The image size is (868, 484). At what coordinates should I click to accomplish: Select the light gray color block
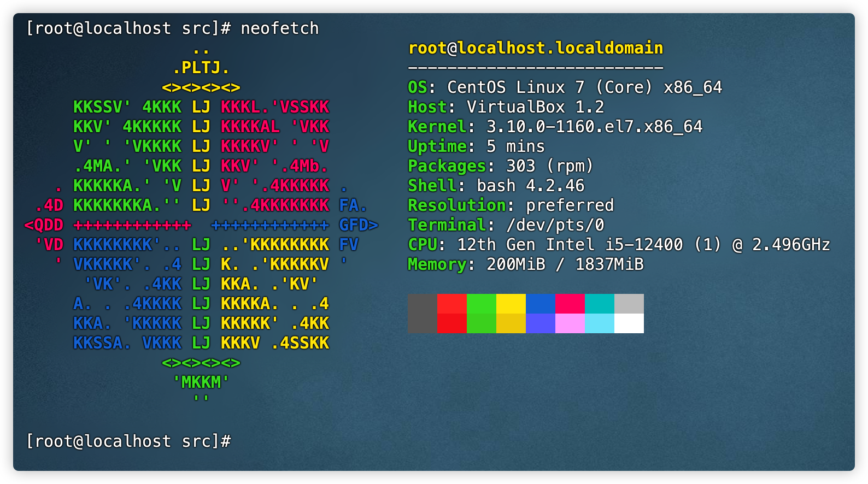629,304
